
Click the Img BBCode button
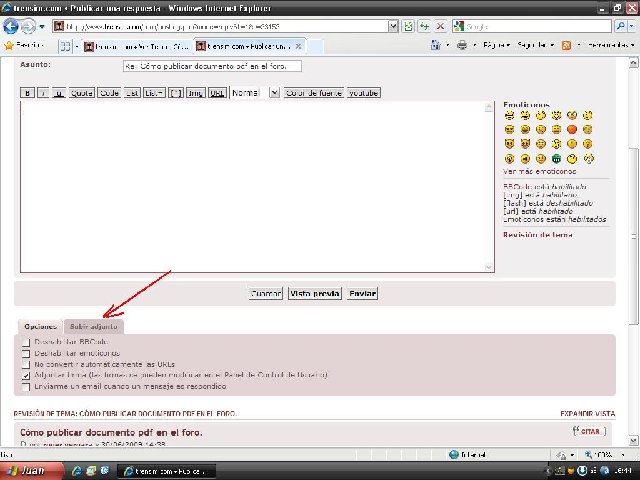click(x=195, y=92)
